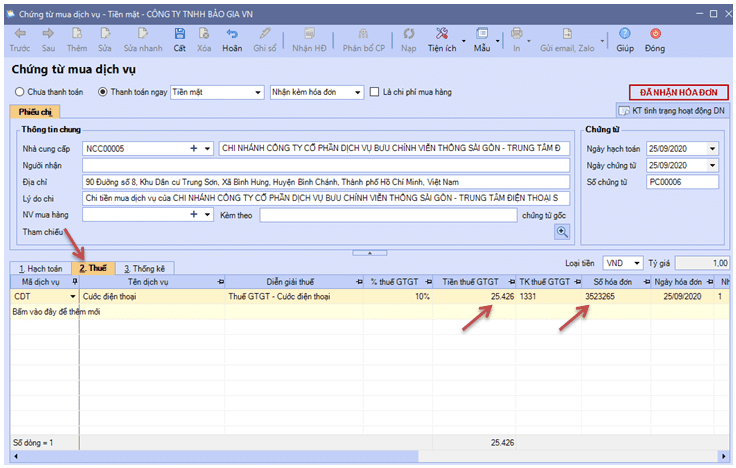Expand the Tiền mặt payment method dropdown
Viewport: 736px width, 468px height.
pos(257,92)
